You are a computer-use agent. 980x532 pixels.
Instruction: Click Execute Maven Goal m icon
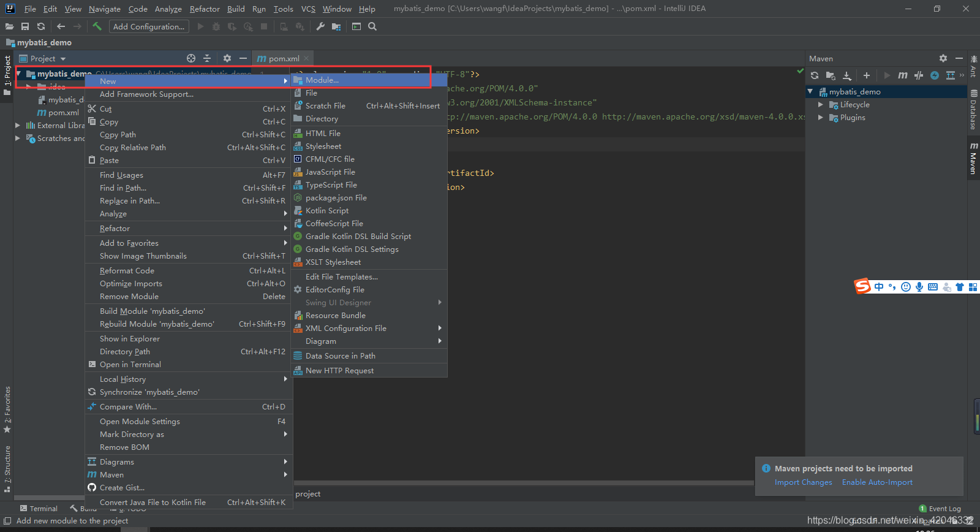tap(903, 75)
